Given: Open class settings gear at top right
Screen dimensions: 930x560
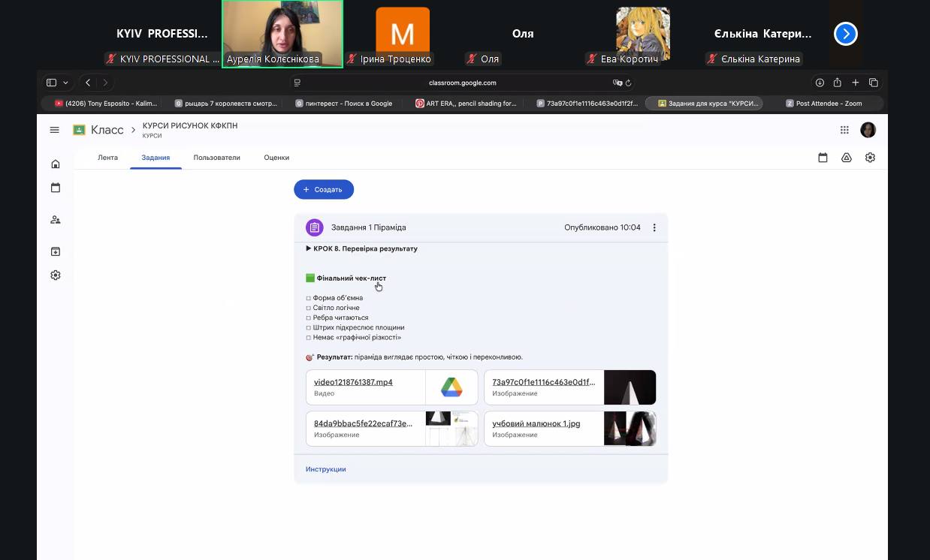Looking at the screenshot, I should click(x=870, y=158).
